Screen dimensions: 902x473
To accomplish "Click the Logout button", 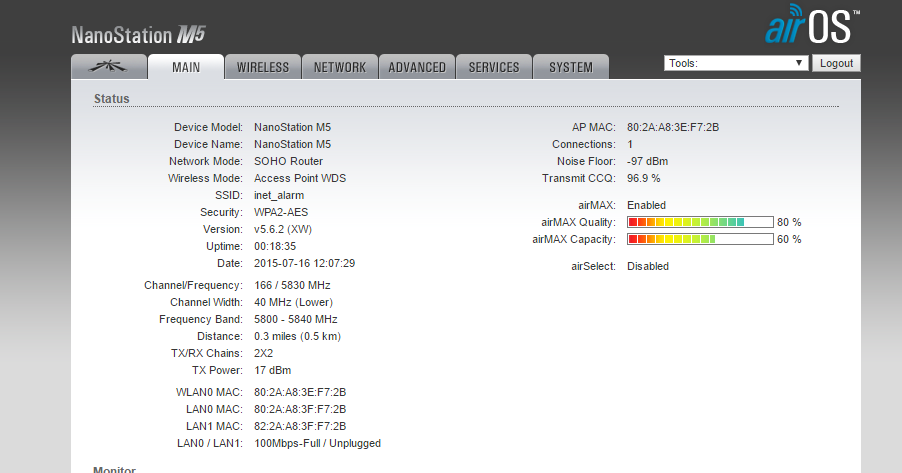I will 836,63.
